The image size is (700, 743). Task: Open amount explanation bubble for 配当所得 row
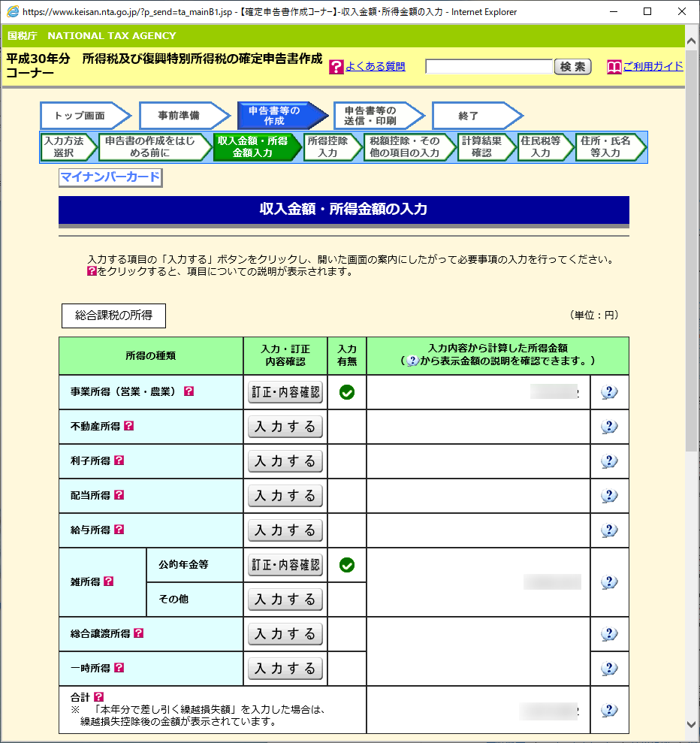609,496
